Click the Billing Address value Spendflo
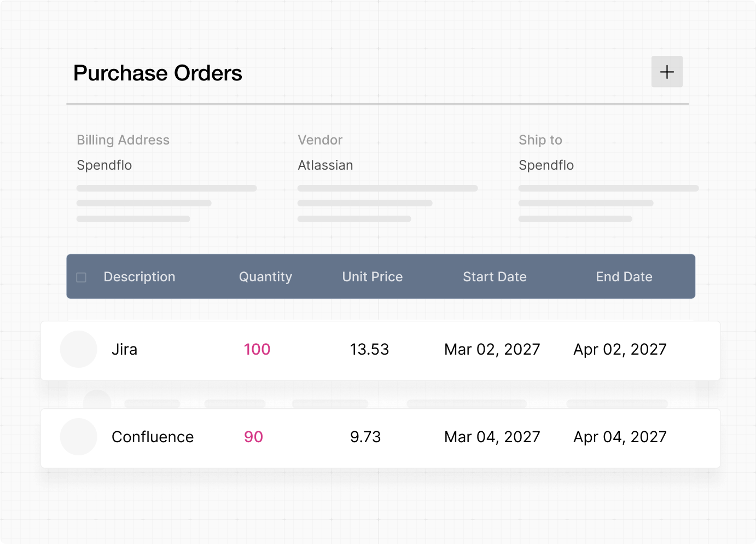756x544 pixels. point(104,165)
